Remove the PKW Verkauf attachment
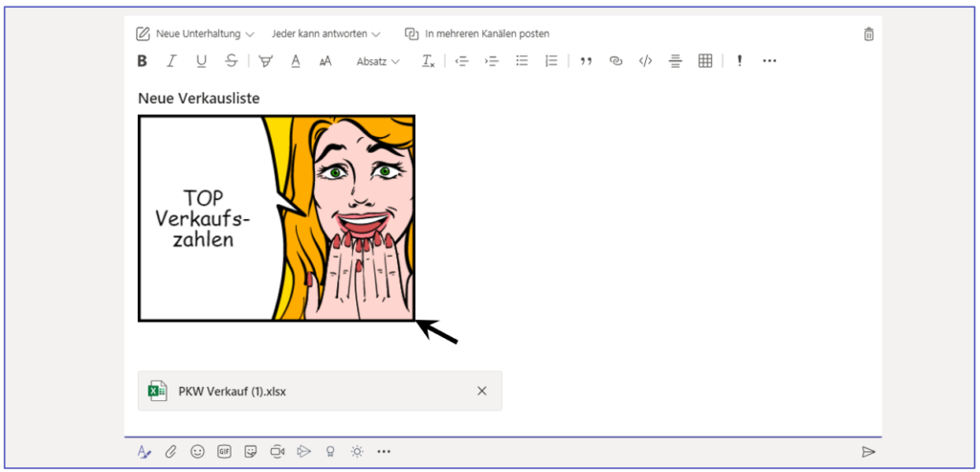The width and height of the screenshot is (980, 472). click(482, 391)
